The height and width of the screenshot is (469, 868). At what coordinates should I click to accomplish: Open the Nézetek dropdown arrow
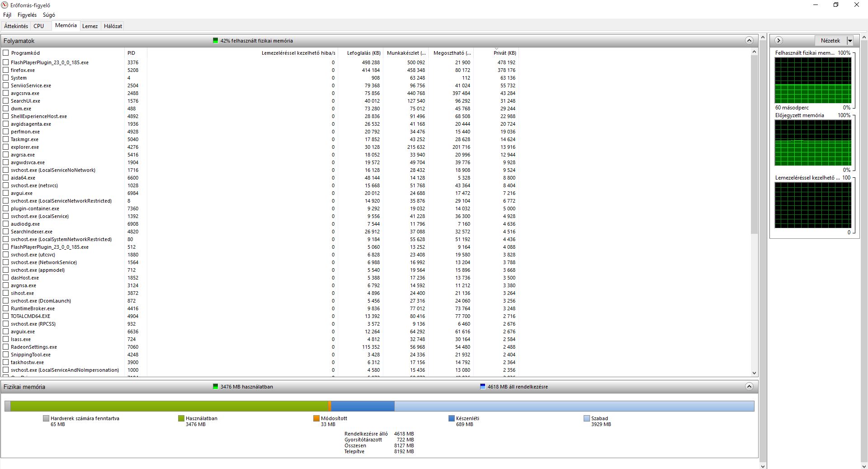[x=850, y=41]
